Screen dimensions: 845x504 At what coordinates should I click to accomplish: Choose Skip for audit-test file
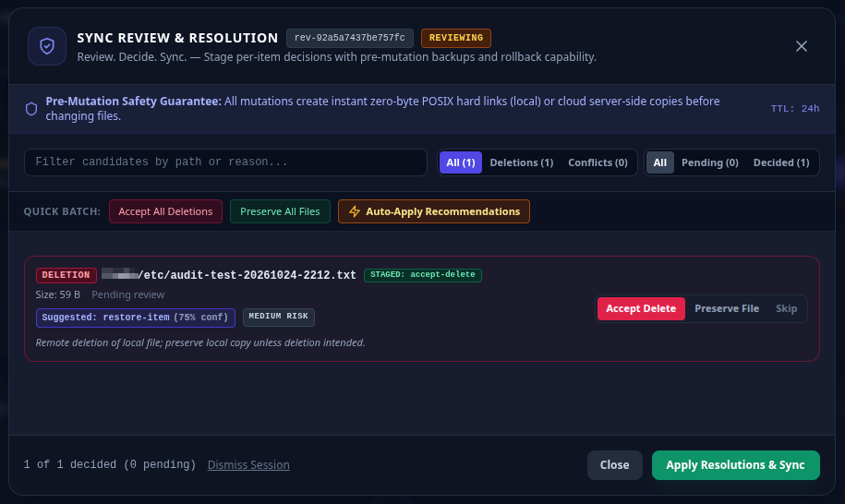[786, 308]
